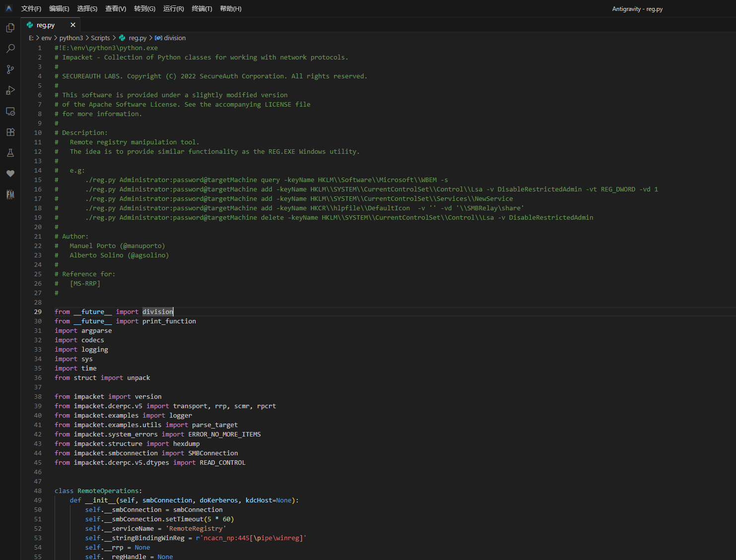Open the 终端(T) menu
Viewport: 736px width, 560px height.
coord(201,8)
